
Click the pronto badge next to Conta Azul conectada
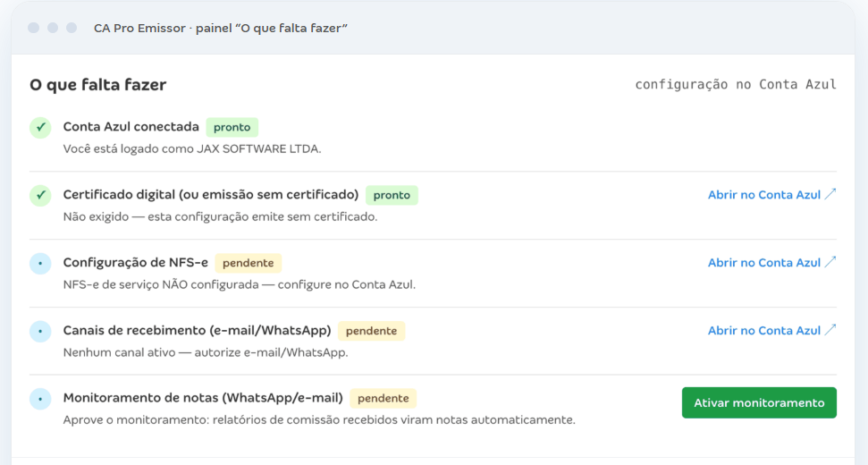[232, 127]
